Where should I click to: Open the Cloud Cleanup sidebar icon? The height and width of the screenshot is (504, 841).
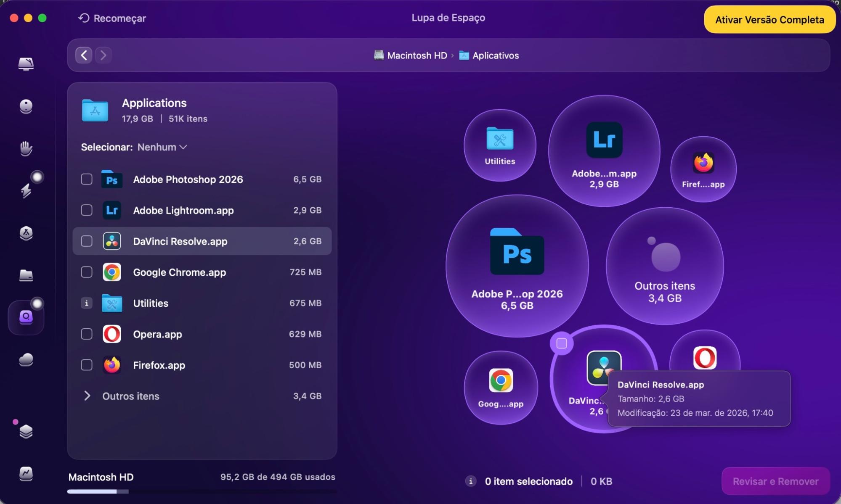coord(26,359)
